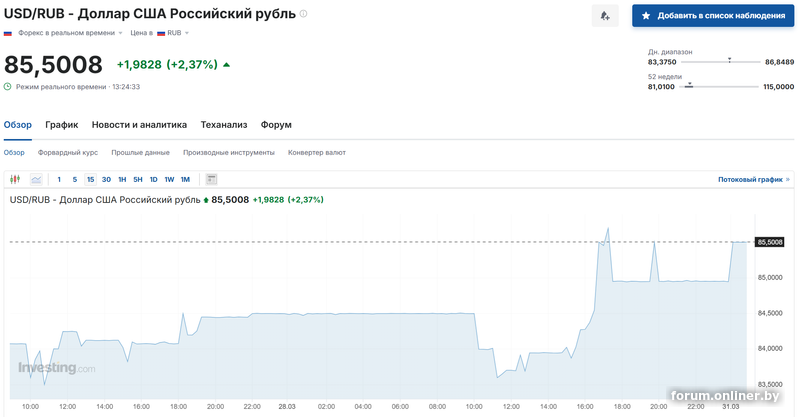The height and width of the screenshot is (417, 800).
Task: Select the area chart type icon
Action: (x=36, y=179)
